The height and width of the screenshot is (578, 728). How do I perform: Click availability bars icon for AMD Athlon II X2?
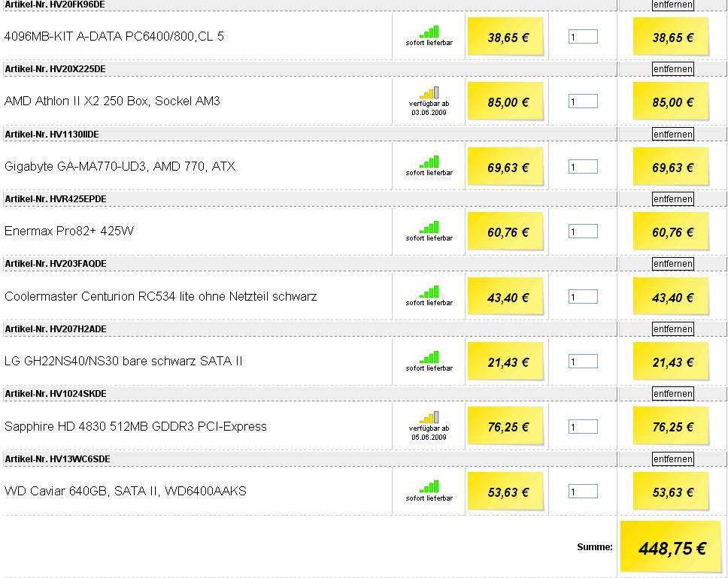[x=429, y=92]
